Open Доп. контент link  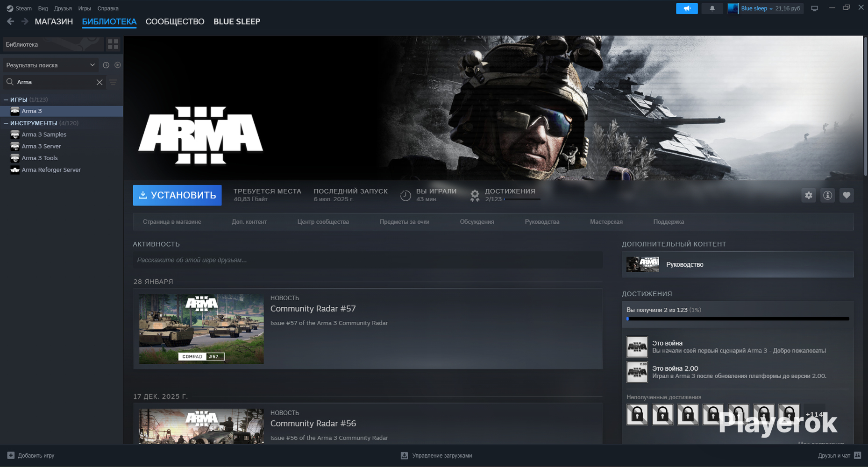249,222
